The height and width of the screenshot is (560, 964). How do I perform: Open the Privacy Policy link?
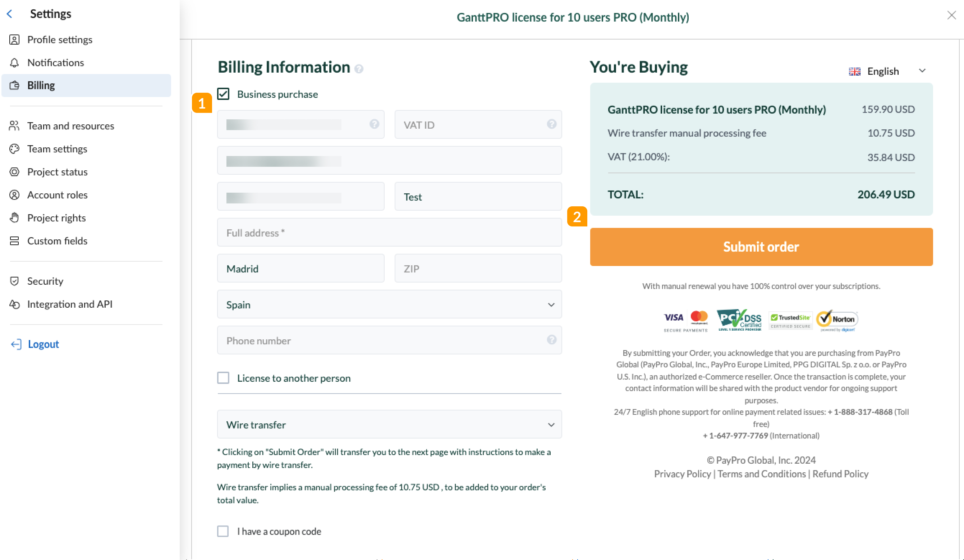click(x=682, y=473)
